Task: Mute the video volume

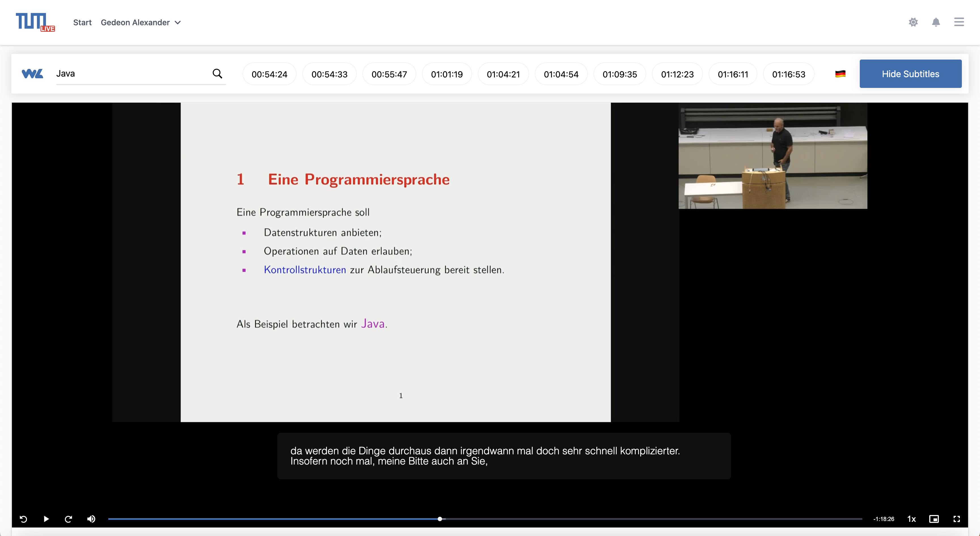Action: [91, 519]
